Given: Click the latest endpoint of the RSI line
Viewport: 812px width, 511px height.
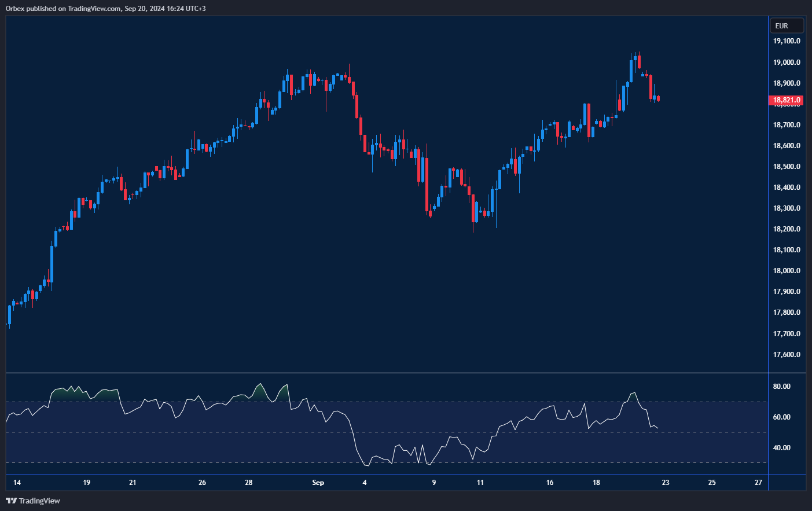Looking at the screenshot, I should point(658,428).
